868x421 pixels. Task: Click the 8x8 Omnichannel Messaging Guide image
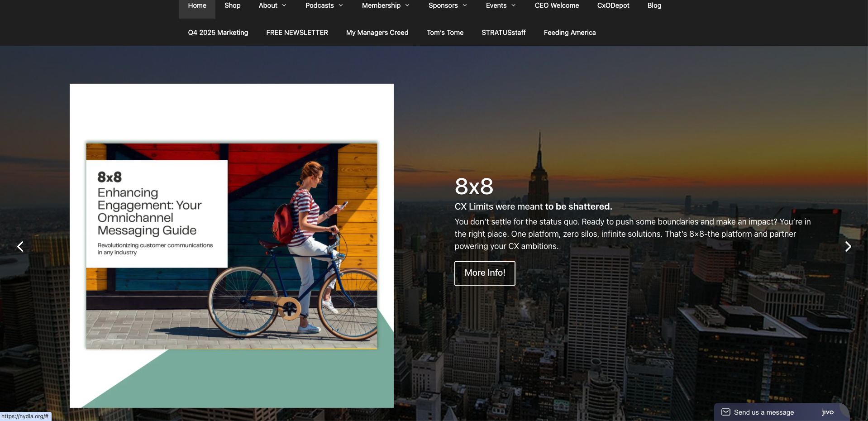click(x=231, y=246)
